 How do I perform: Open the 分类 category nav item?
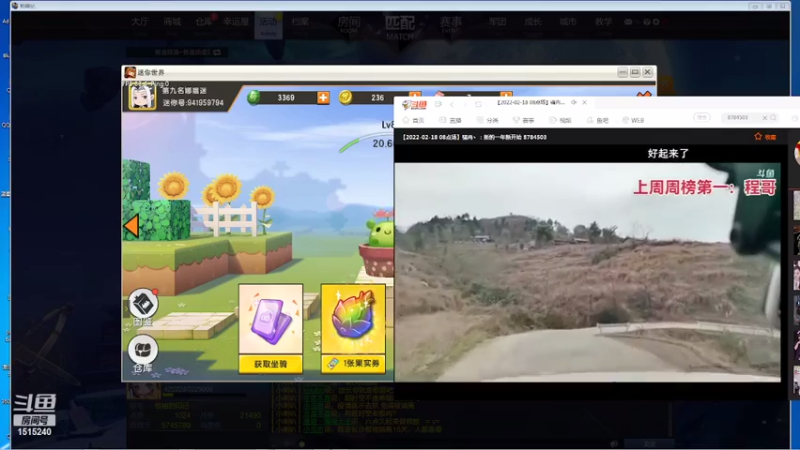coord(488,120)
